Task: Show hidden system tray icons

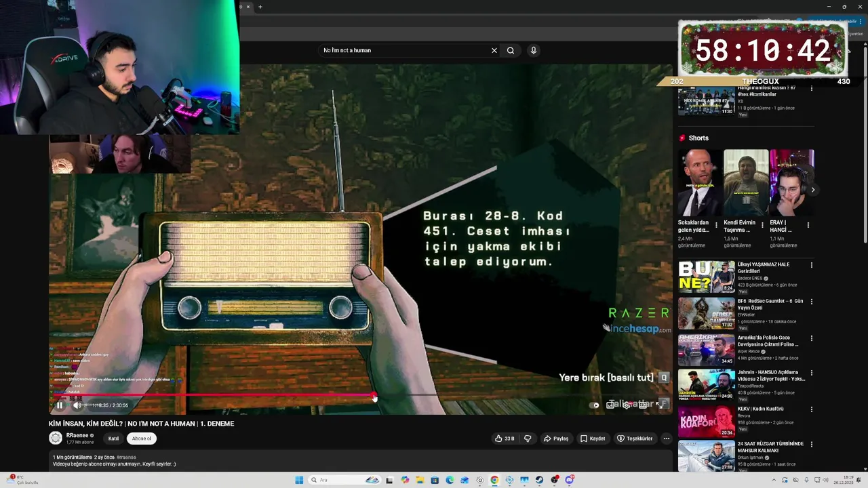Action: coord(774,481)
